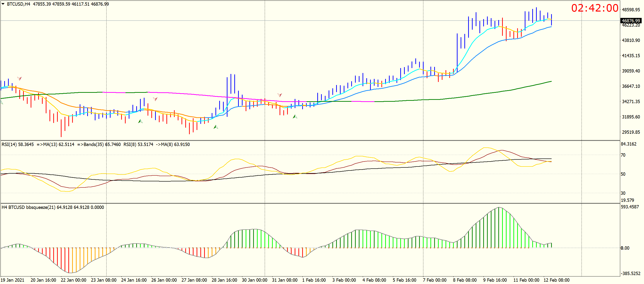Open the chart dropdown triangle beside BTCUSD,H4
Screen dimensions: 644x284
[x=3, y=4]
